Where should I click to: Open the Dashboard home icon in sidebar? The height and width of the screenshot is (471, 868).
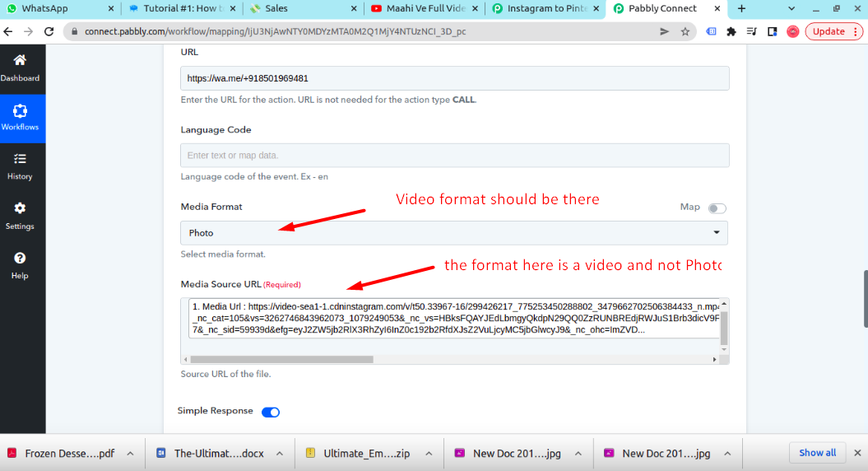(20, 61)
